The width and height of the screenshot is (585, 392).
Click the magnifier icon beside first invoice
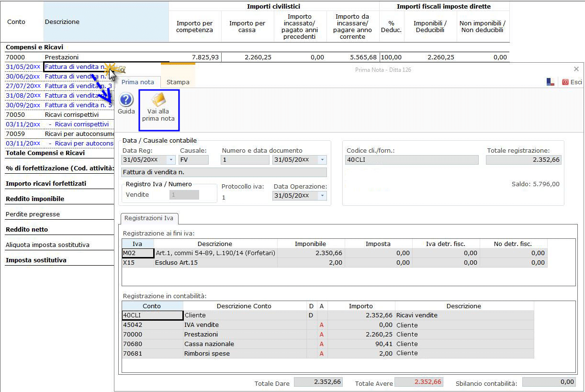tap(122, 69)
